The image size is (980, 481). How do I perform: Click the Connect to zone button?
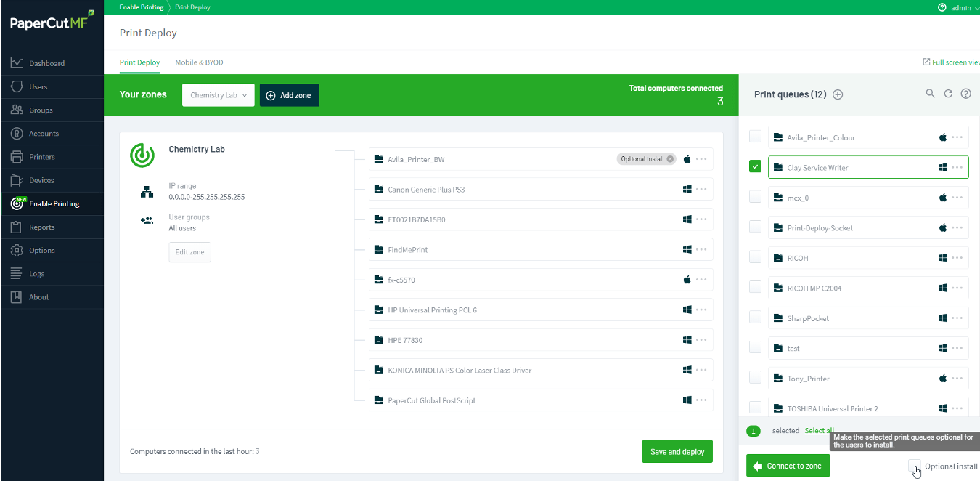tap(788, 466)
